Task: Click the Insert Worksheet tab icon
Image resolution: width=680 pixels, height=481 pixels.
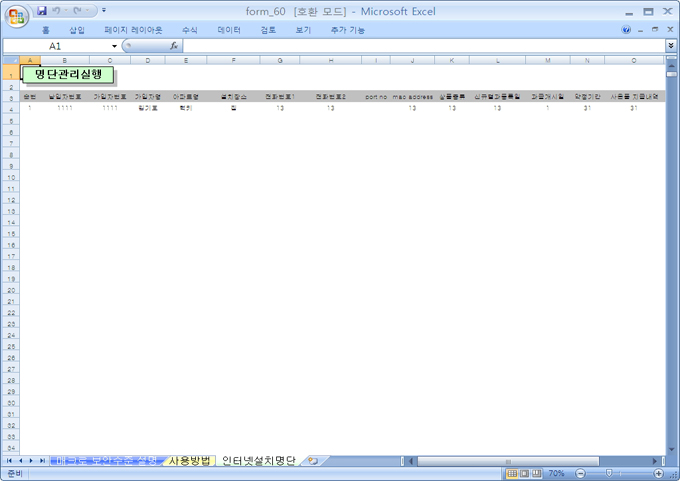Action: [x=314, y=461]
